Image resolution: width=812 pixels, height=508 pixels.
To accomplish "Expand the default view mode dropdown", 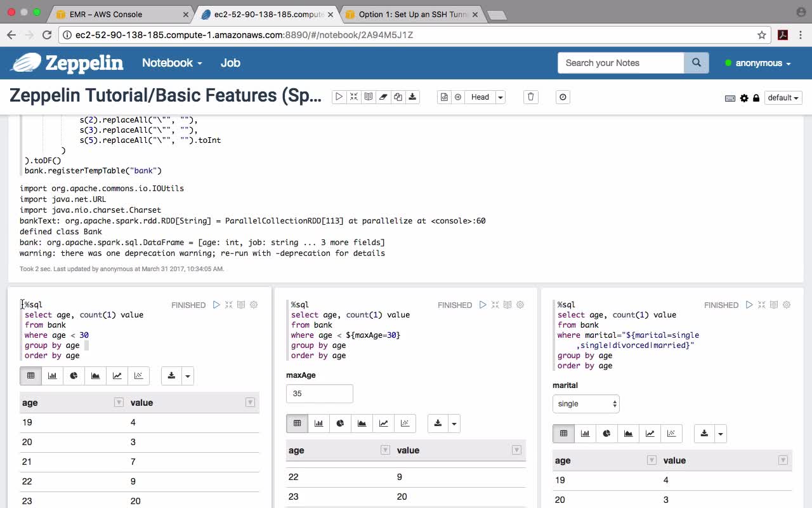I will pyautogui.click(x=783, y=98).
